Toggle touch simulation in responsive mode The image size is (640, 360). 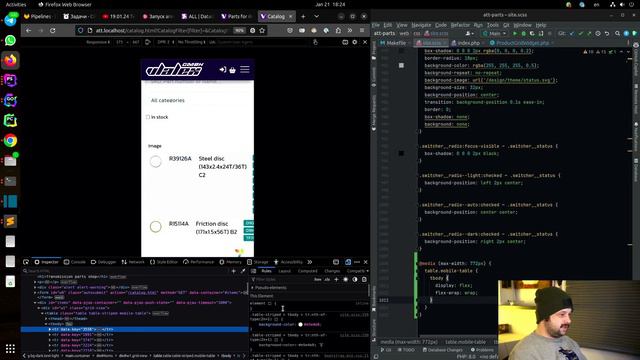tap(315, 42)
